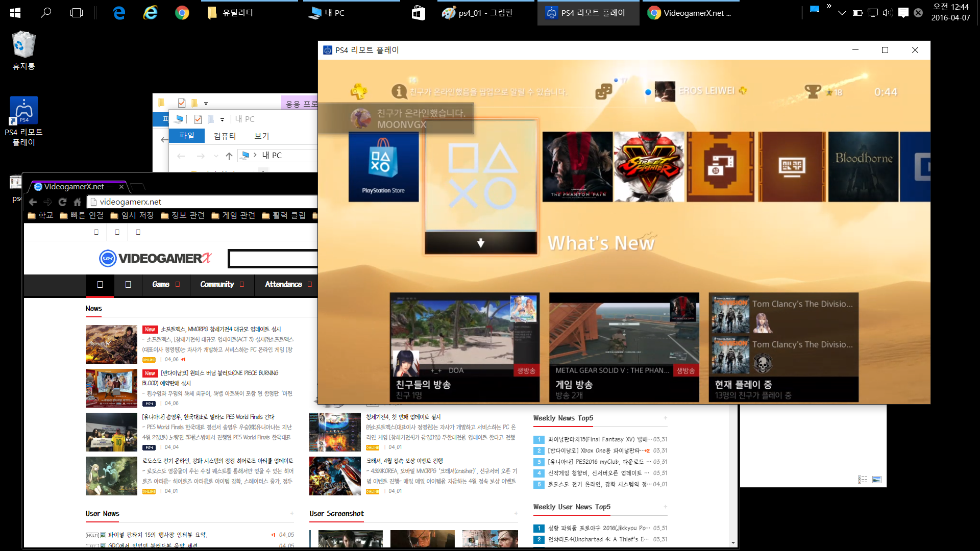The image size is (980, 551).
Task: Switch to thumbnail view in Explorer corner
Action: click(877, 480)
